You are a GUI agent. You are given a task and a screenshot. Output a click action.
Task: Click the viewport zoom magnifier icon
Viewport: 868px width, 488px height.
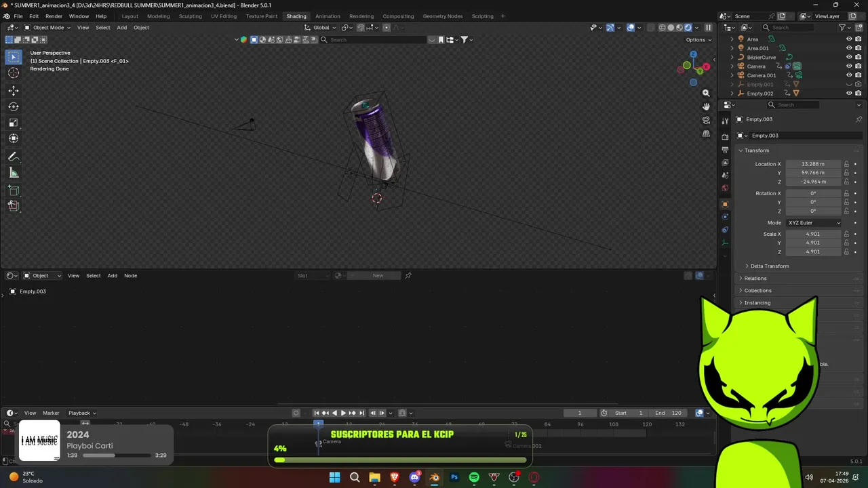tap(706, 93)
